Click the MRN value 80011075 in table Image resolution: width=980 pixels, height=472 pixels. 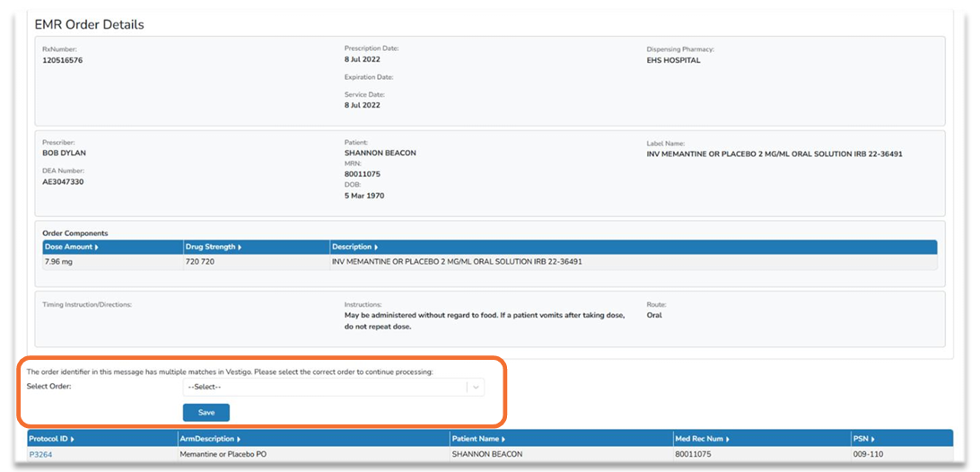point(693,454)
